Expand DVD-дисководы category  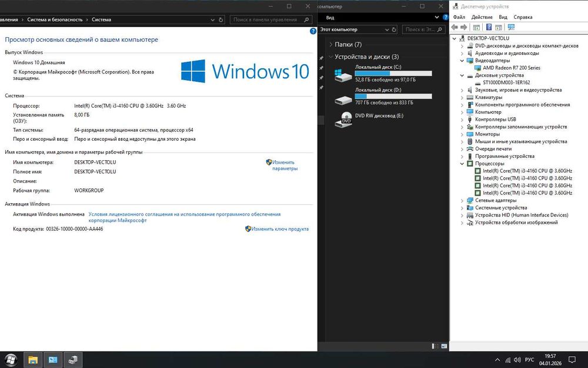click(462, 46)
